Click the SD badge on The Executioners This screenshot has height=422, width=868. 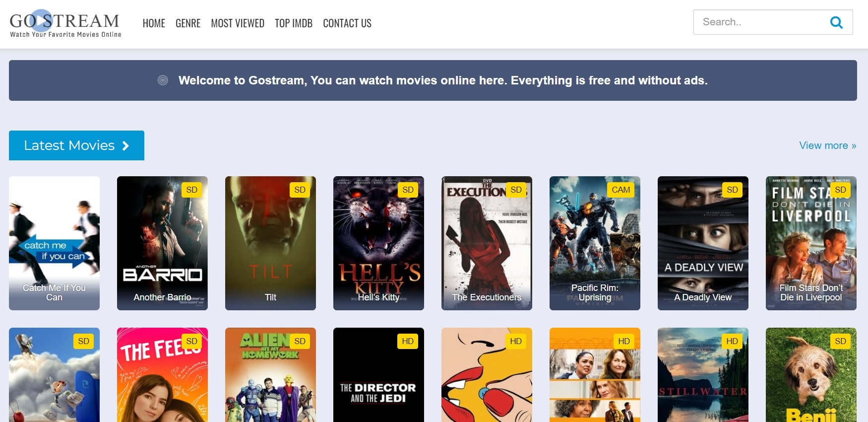pyautogui.click(x=516, y=190)
